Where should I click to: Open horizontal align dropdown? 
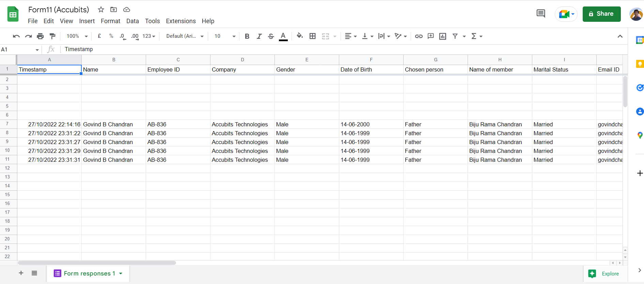351,36
